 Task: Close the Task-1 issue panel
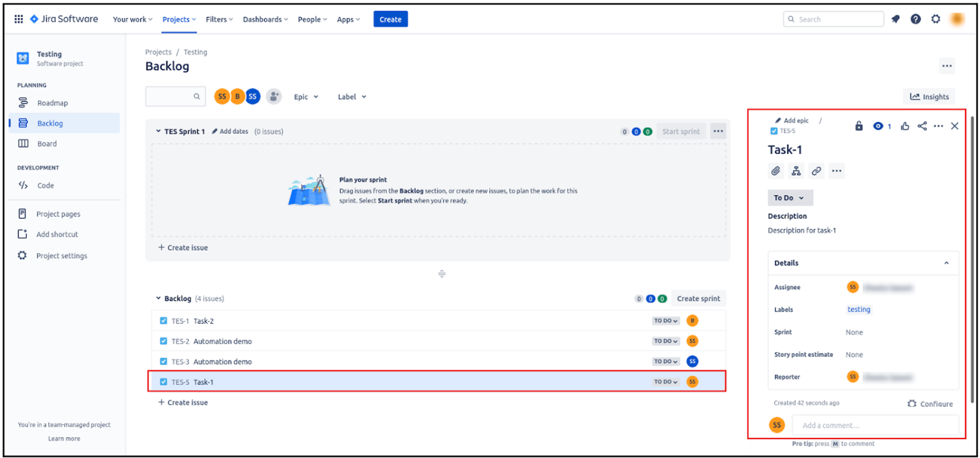pyautogui.click(x=954, y=126)
